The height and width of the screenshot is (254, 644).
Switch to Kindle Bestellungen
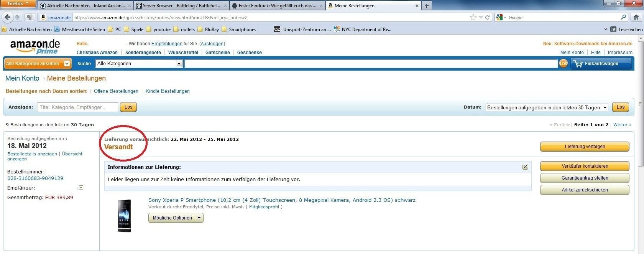point(168,91)
